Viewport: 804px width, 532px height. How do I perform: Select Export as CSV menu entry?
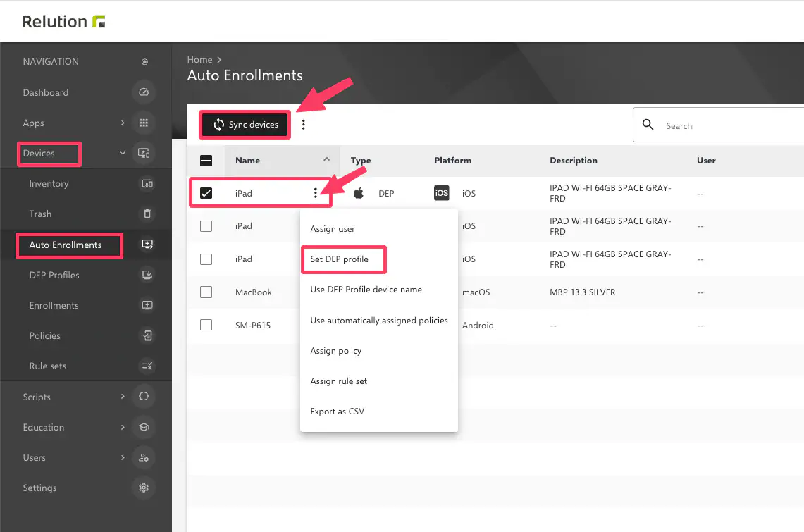click(338, 412)
